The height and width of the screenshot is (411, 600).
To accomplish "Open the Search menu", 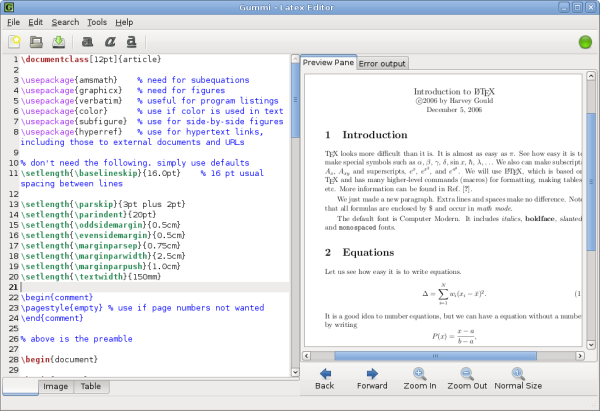I will click(x=65, y=22).
